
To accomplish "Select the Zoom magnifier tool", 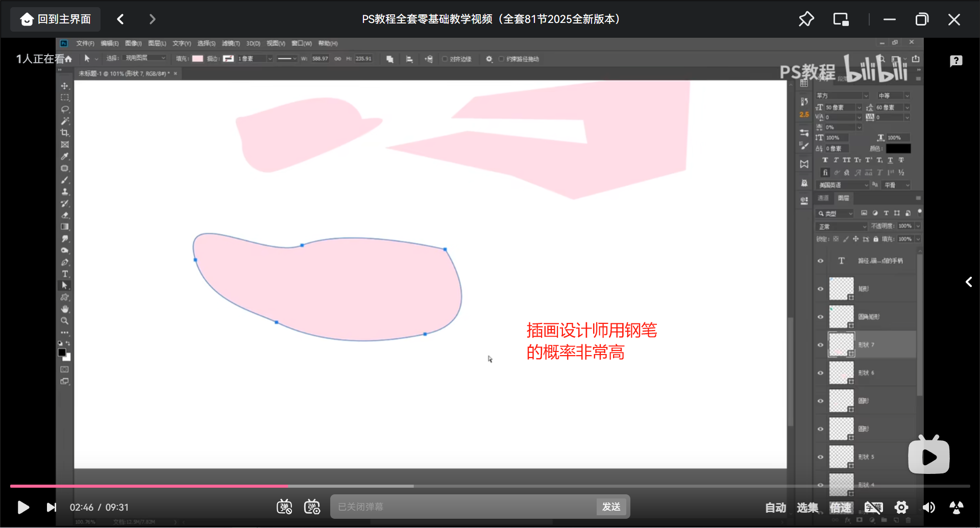I will (x=65, y=321).
